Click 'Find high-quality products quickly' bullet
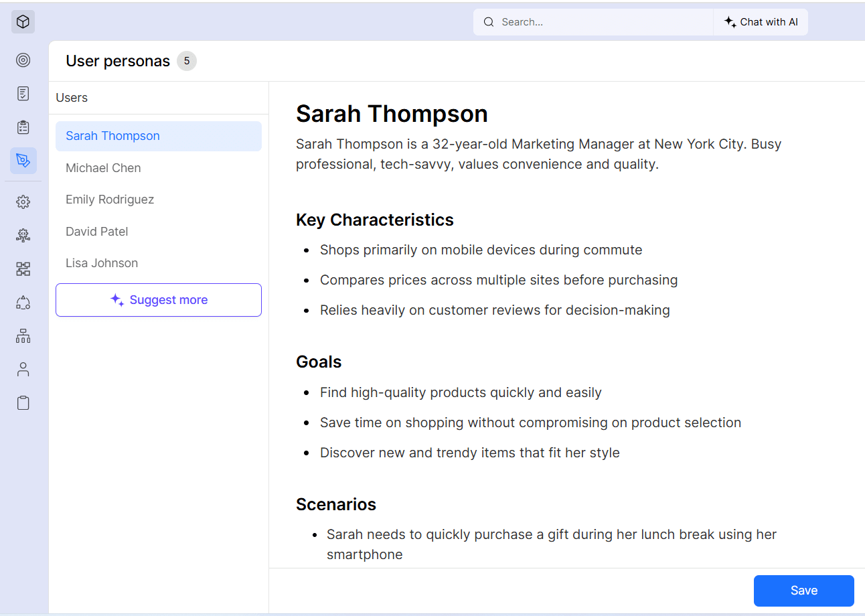Image resolution: width=865 pixels, height=616 pixels. point(461,392)
